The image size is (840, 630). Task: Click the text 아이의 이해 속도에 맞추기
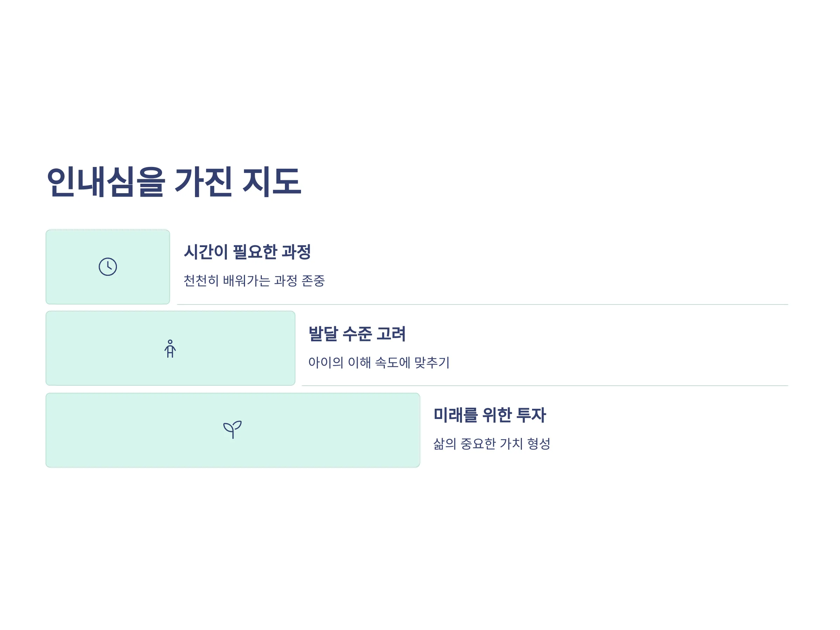[x=379, y=362]
